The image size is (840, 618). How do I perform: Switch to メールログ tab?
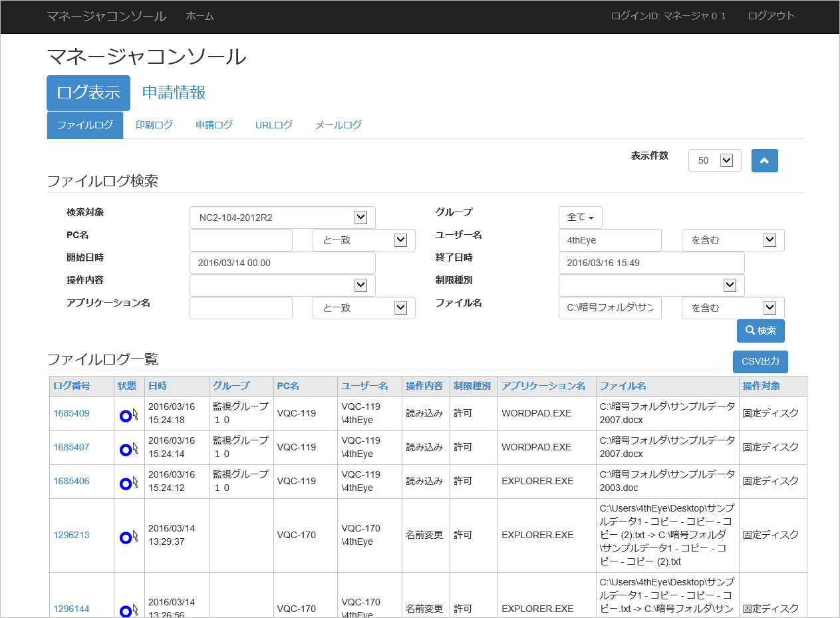tap(339, 125)
